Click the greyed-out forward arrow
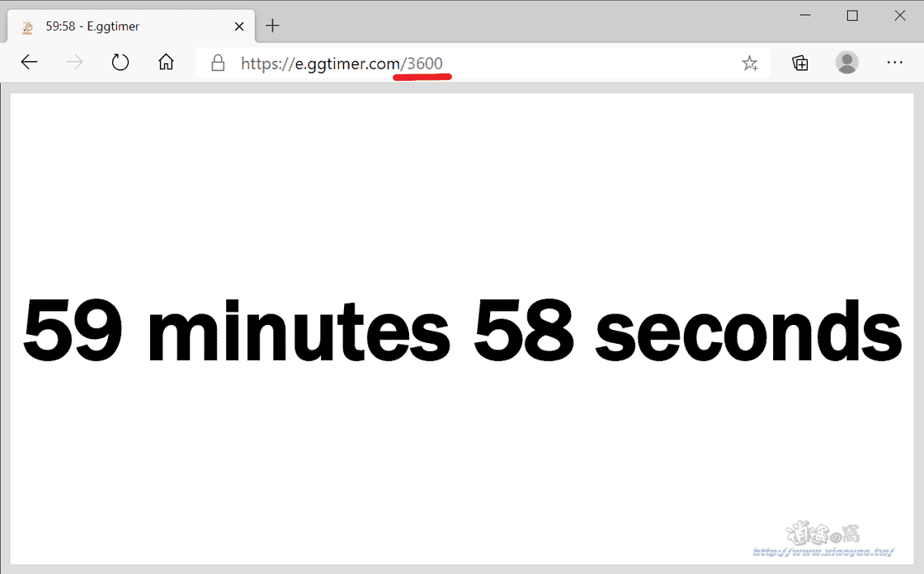 click(x=74, y=62)
